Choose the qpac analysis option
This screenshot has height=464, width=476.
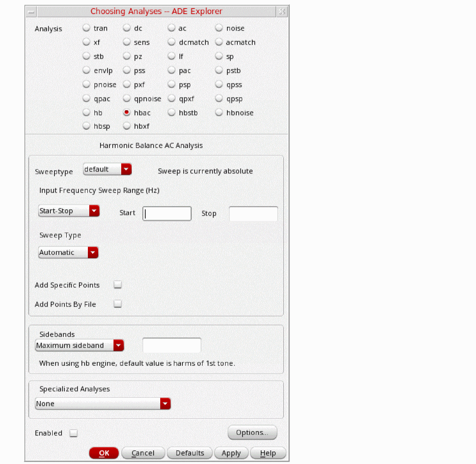coord(86,98)
